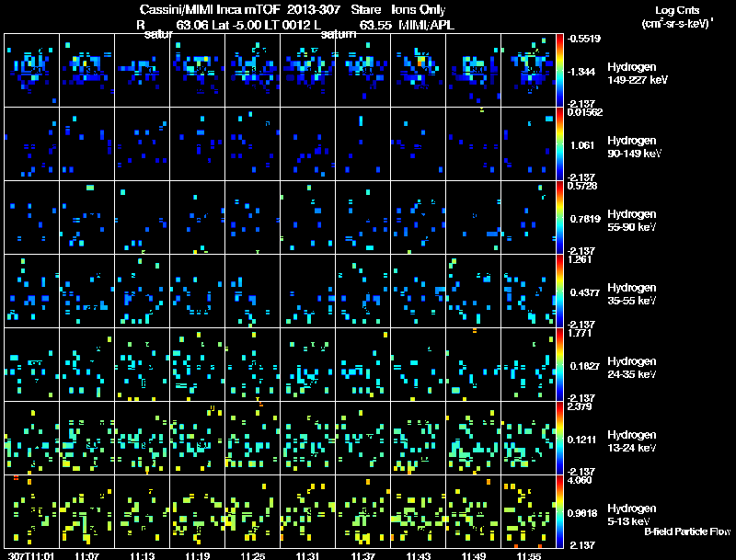Click the Hydrogen 90-149 keV row label
The image size is (736, 560).
click(x=634, y=147)
